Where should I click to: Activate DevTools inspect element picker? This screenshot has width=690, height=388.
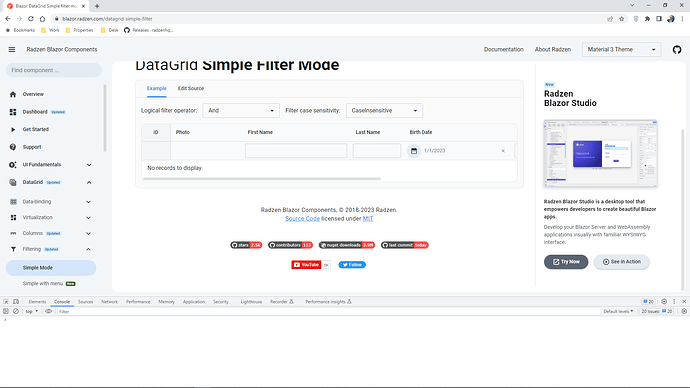6,302
